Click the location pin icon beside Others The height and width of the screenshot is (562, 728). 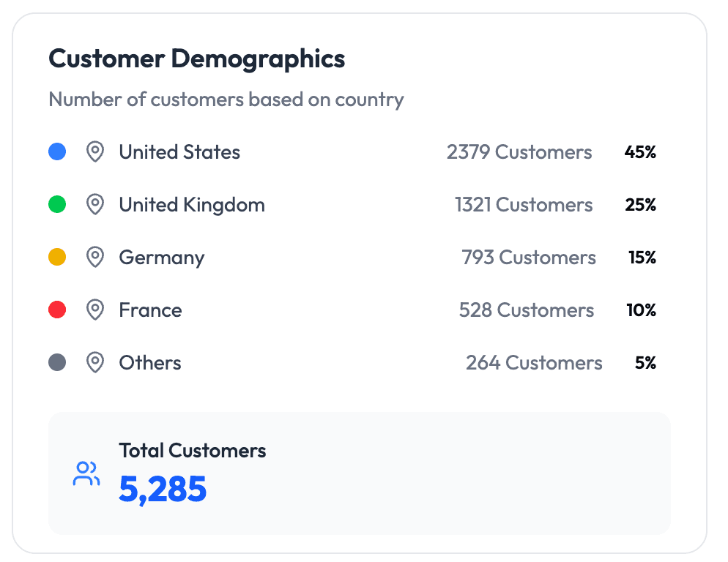[95, 363]
